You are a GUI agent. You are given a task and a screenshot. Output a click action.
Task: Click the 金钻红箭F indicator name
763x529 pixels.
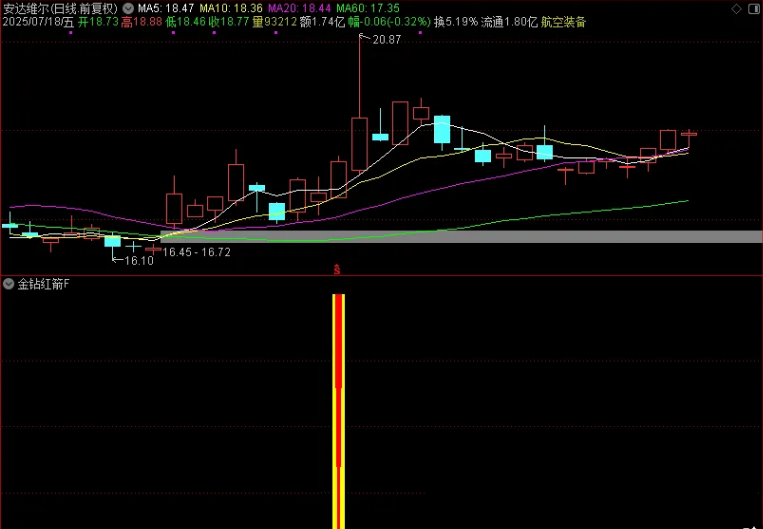[43, 284]
